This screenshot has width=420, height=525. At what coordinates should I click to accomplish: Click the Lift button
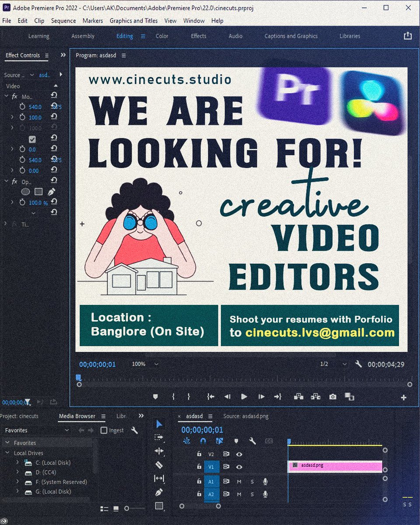pyautogui.click(x=299, y=396)
